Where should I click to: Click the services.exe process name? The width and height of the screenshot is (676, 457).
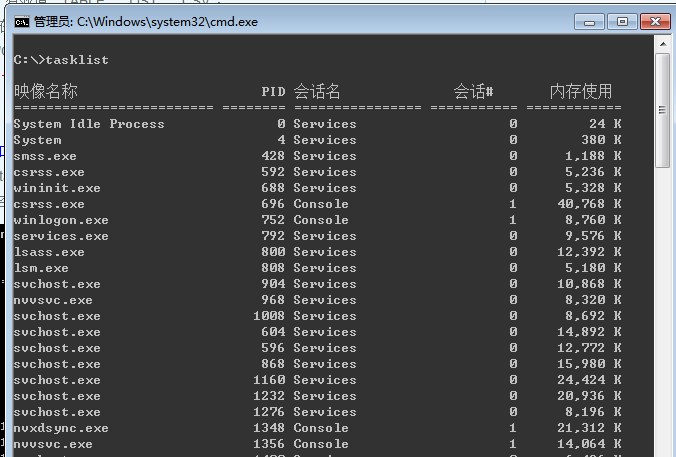click(61, 236)
